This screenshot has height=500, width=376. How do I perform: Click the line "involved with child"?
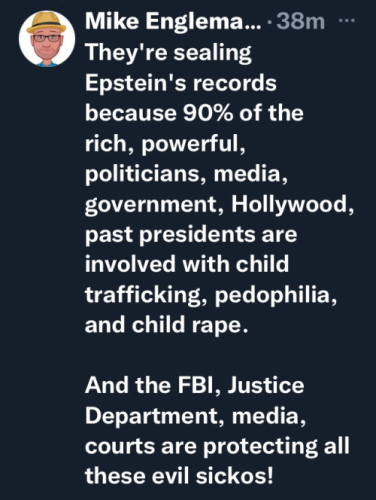pyautogui.click(x=187, y=264)
